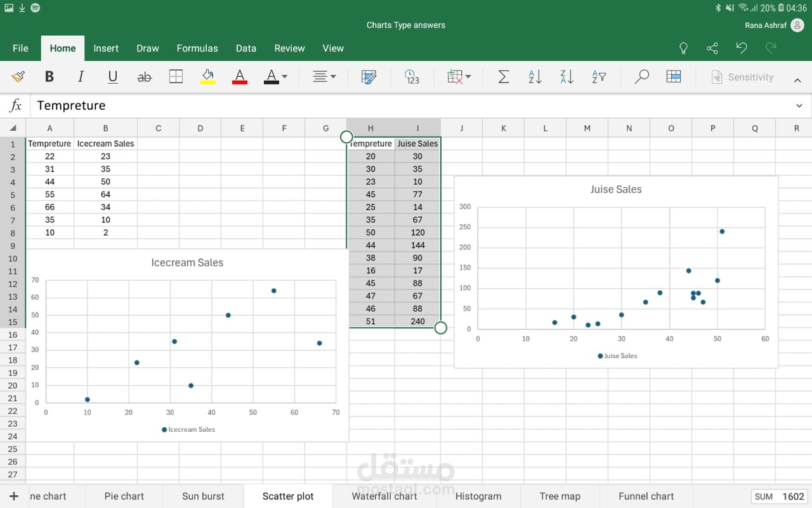Click the AutoSum sigma icon
Image resolution: width=812 pixels, height=508 pixels.
point(503,77)
